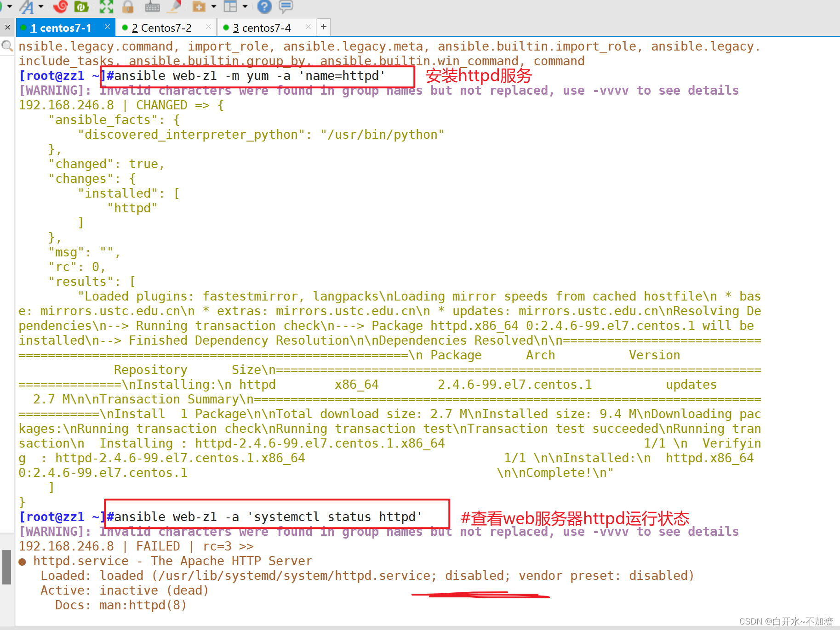
Task: Click 'Active: inactive (dead)' line
Action: pos(125,590)
